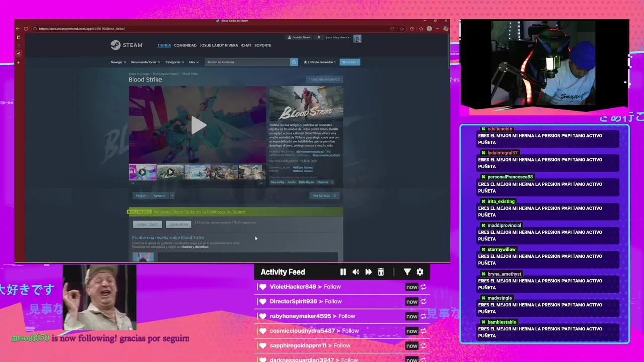Click the Steam logo
This screenshot has width=644, height=362.
click(x=127, y=45)
